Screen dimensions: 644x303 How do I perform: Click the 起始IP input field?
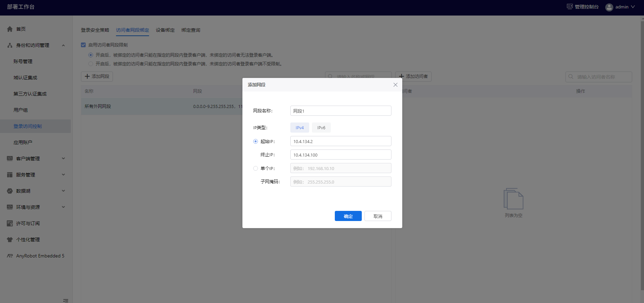341,141
